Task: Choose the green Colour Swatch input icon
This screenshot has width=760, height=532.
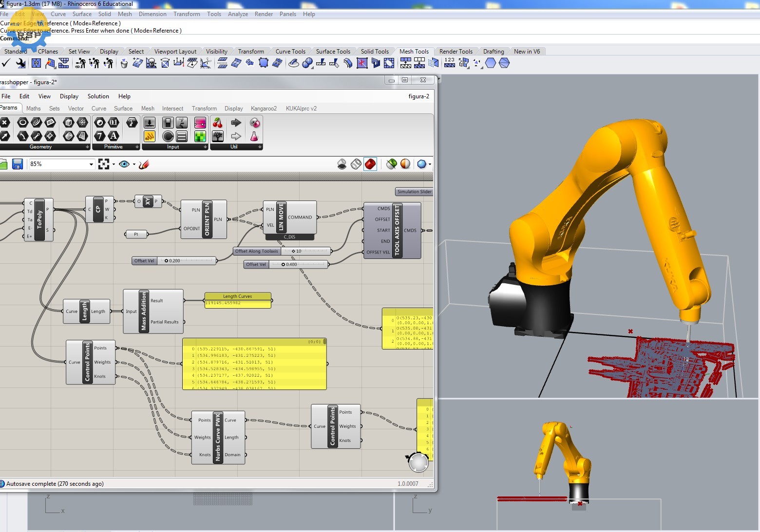Action: coord(200,136)
